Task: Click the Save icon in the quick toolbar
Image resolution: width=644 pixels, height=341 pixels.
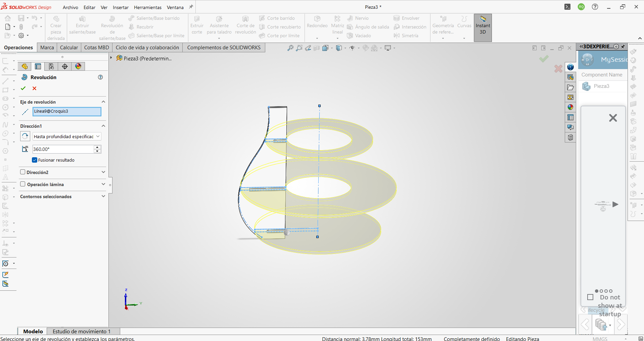Action: (21, 18)
